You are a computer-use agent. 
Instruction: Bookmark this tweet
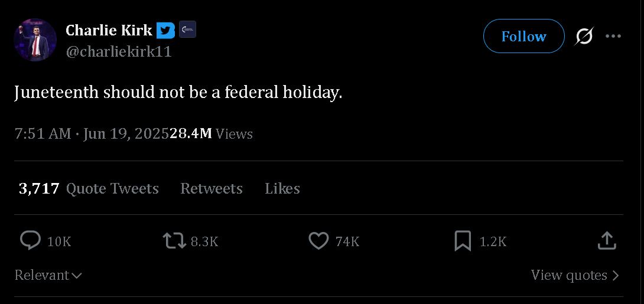tap(463, 241)
